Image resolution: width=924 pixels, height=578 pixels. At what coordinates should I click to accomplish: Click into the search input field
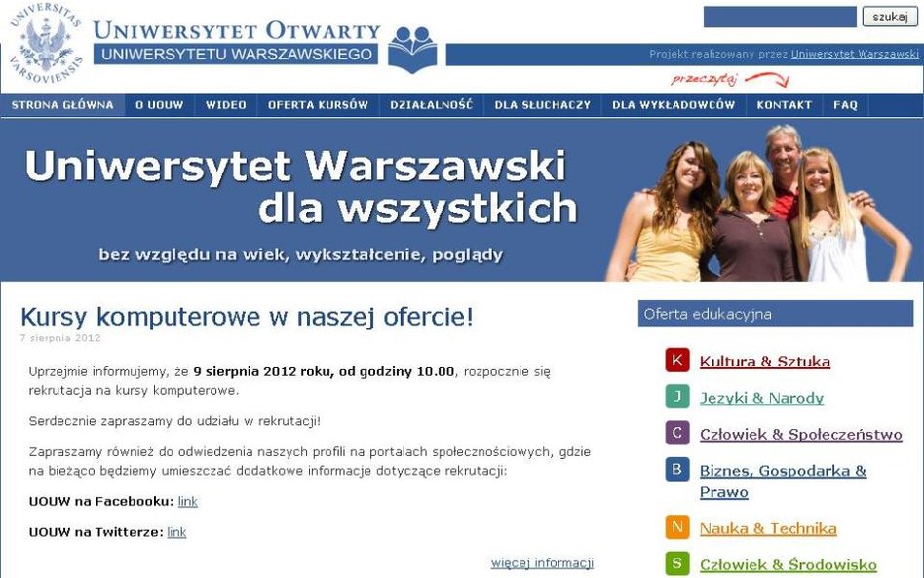coord(780,17)
